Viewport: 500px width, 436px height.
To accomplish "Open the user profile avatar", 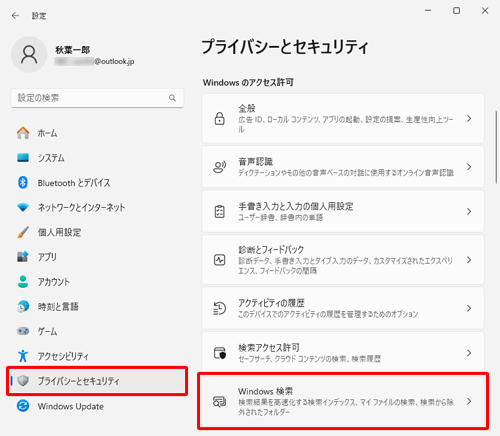I will click(x=29, y=54).
